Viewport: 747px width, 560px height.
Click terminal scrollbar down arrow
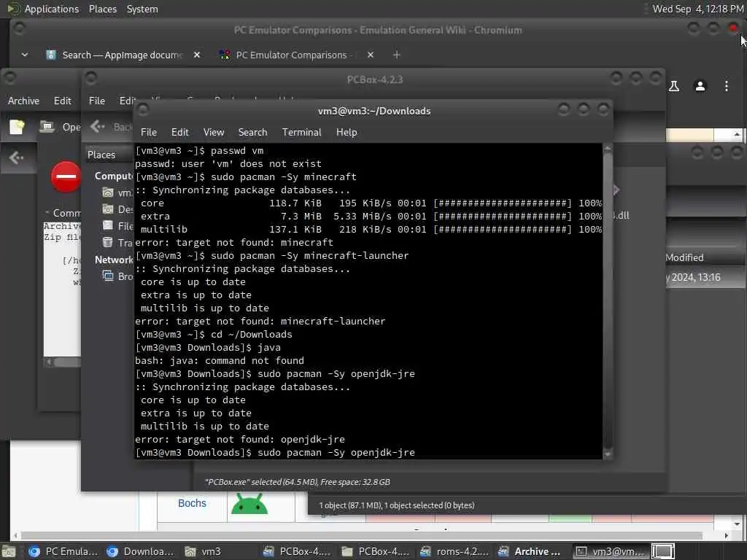[608, 454]
